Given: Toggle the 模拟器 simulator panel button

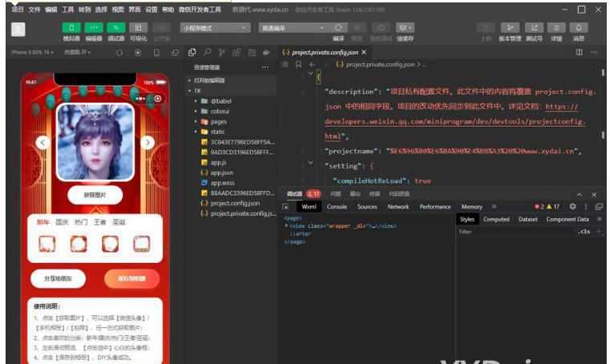Looking at the screenshot, I should click(x=71, y=28).
